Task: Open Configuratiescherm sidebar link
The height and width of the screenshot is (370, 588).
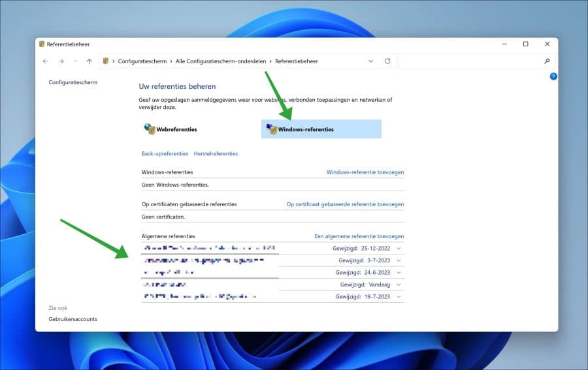Action: (x=73, y=82)
